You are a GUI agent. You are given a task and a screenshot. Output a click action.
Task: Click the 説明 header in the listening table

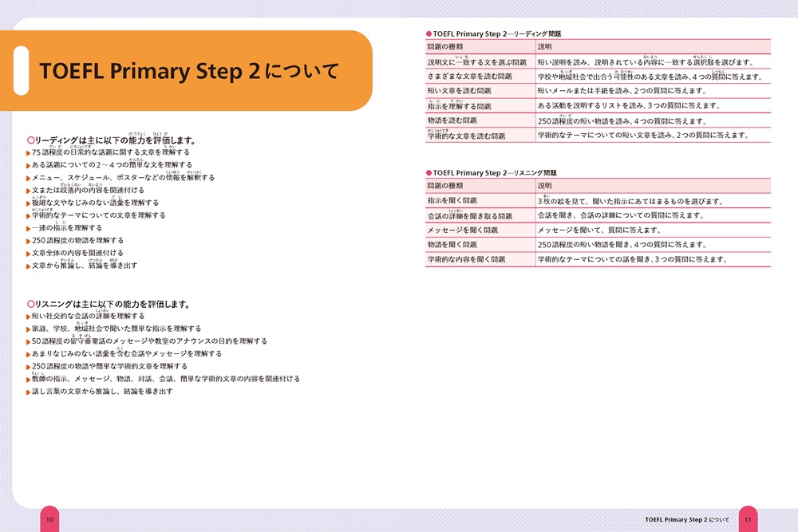545,186
